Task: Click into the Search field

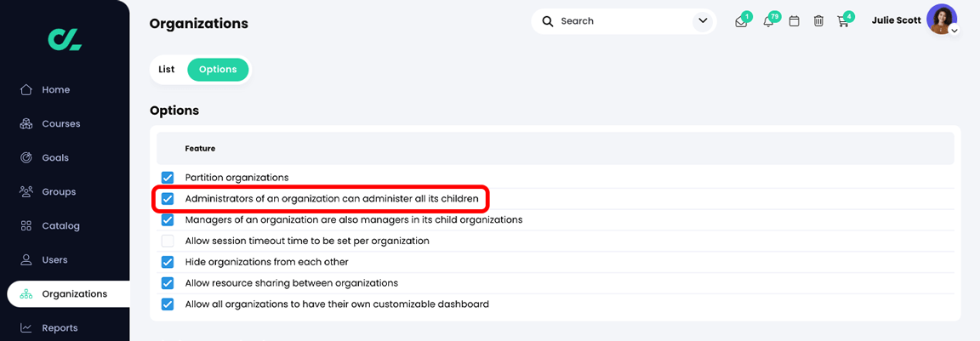Action: click(623, 21)
